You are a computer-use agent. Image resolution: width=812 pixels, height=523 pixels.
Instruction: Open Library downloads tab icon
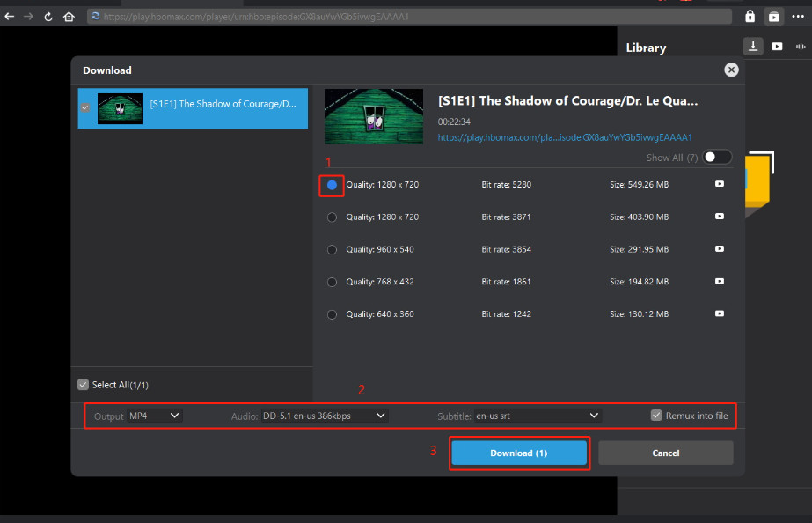(x=753, y=47)
